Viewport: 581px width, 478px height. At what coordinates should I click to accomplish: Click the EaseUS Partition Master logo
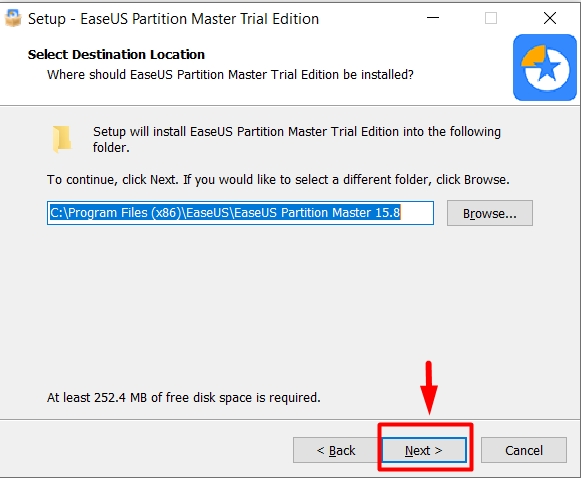coord(545,67)
